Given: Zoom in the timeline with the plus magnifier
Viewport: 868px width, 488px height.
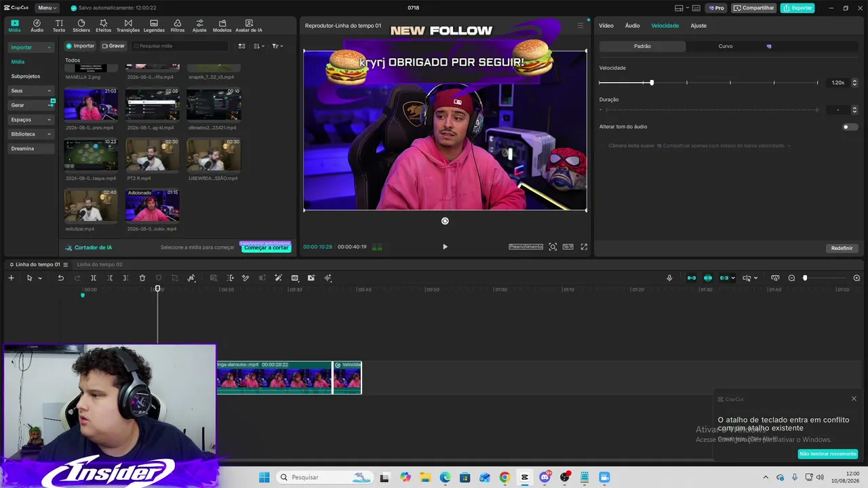Looking at the screenshot, I should click(856, 278).
